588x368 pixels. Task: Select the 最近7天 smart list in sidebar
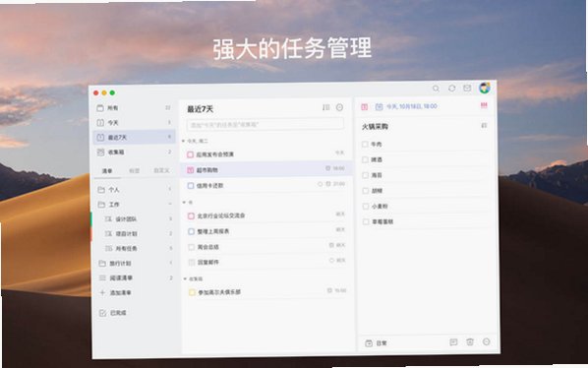pos(134,138)
